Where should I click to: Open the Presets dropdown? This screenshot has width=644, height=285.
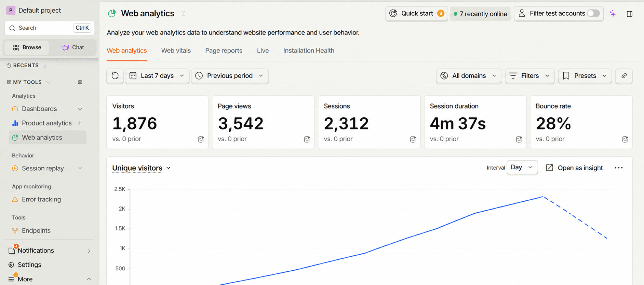click(585, 76)
